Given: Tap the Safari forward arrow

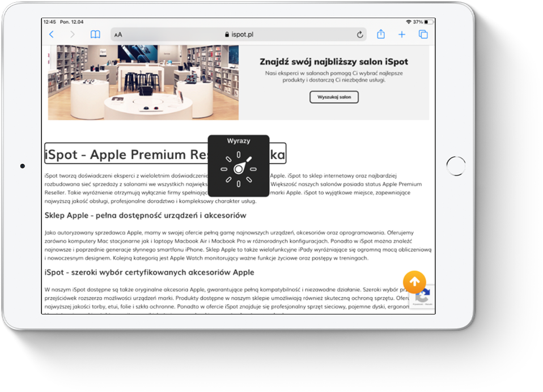Looking at the screenshot, I should (72, 35).
